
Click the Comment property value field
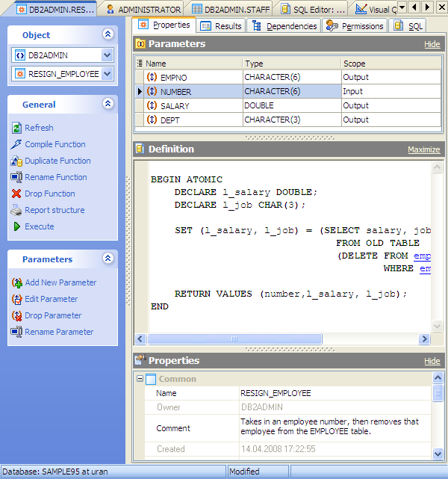tap(335, 428)
